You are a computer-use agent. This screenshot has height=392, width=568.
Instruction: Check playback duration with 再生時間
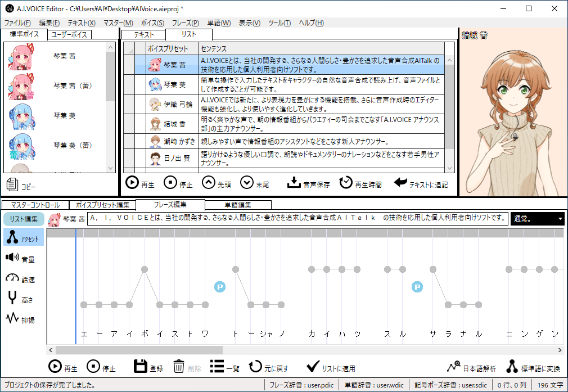point(360,183)
